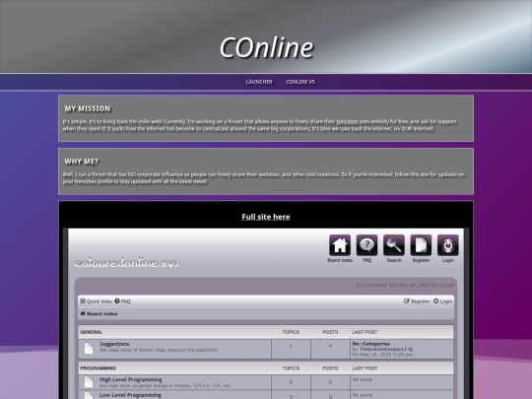
Task: Open FAQ link in forum nav bar
Action: (122, 301)
